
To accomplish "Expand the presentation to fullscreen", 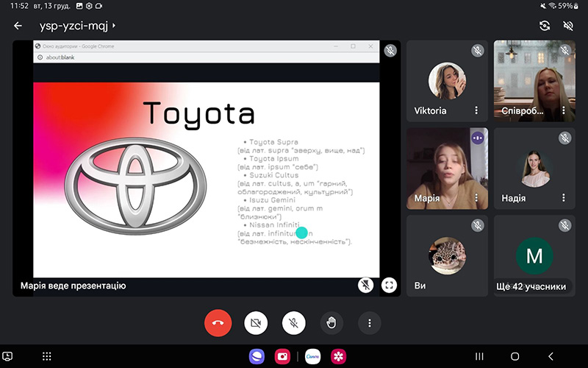I will (390, 285).
